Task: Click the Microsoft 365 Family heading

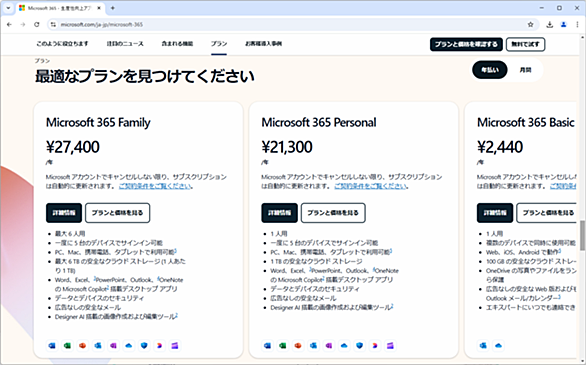Action: (x=98, y=123)
